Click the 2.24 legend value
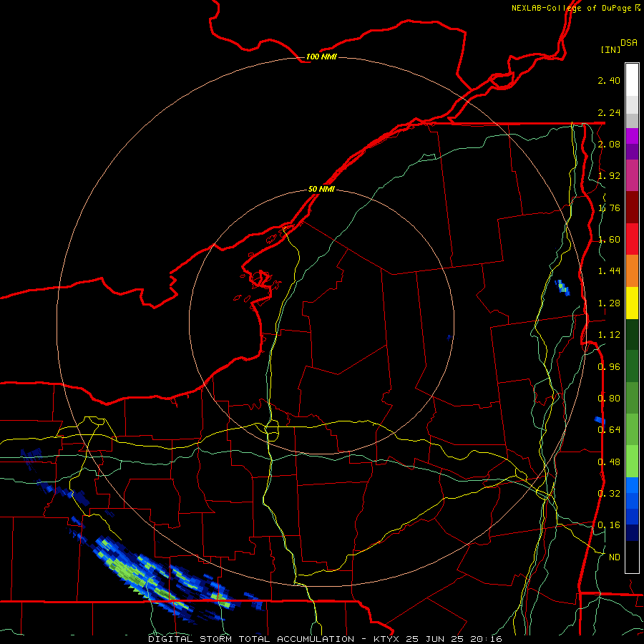 point(609,112)
